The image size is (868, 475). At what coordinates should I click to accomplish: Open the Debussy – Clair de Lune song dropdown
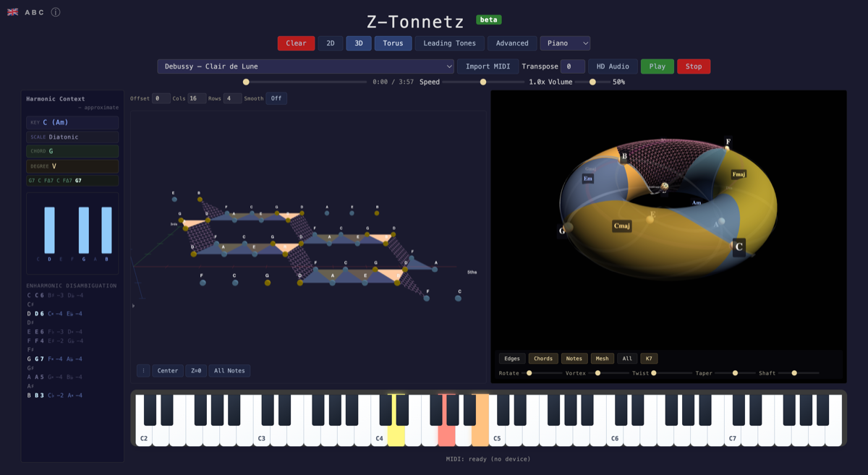click(x=306, y=67)
